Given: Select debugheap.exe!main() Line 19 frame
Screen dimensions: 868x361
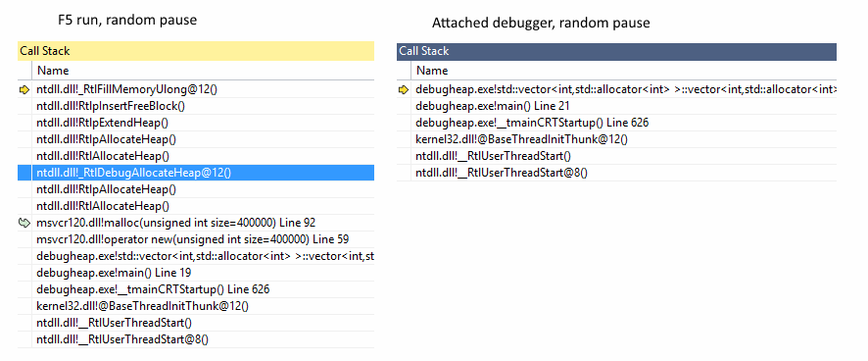Looking at the screenshot, I should [196, 273].
